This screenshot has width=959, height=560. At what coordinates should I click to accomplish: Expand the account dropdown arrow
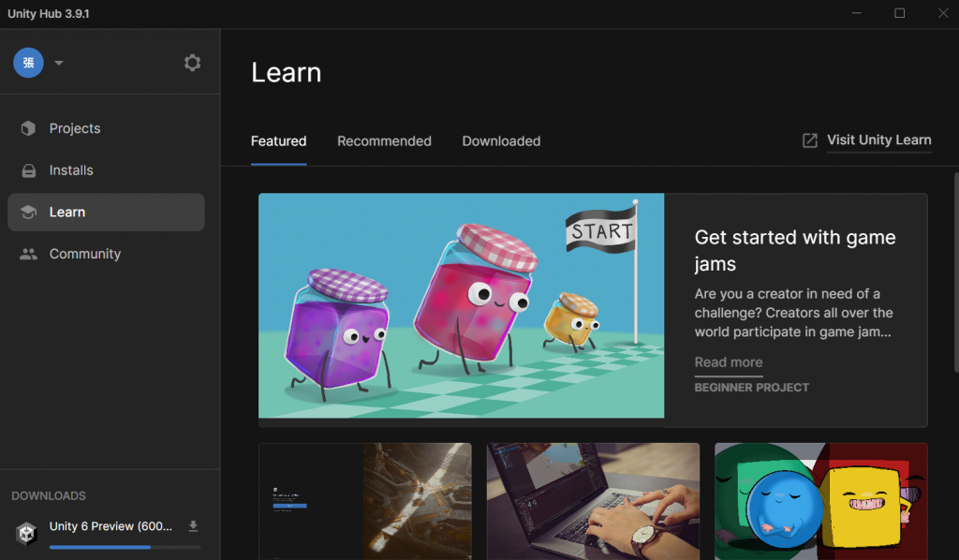click(59, 63)
